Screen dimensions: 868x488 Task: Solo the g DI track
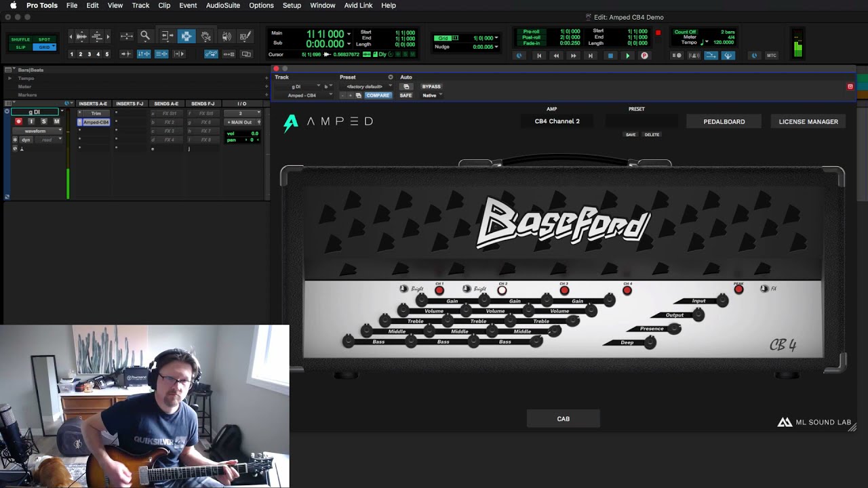(43, 121)
